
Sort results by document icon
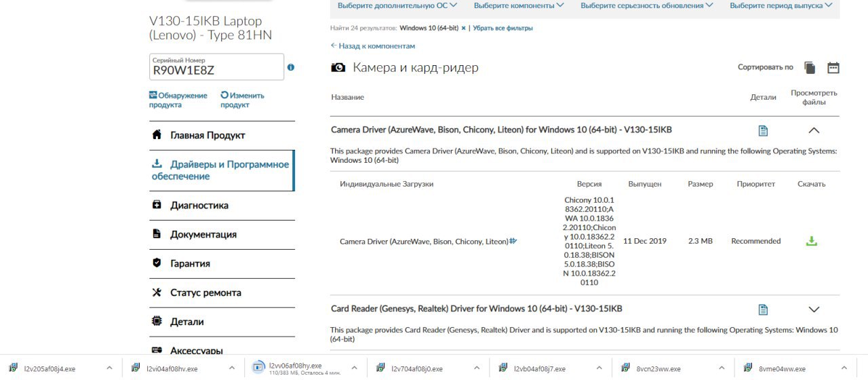coord(810,68)
